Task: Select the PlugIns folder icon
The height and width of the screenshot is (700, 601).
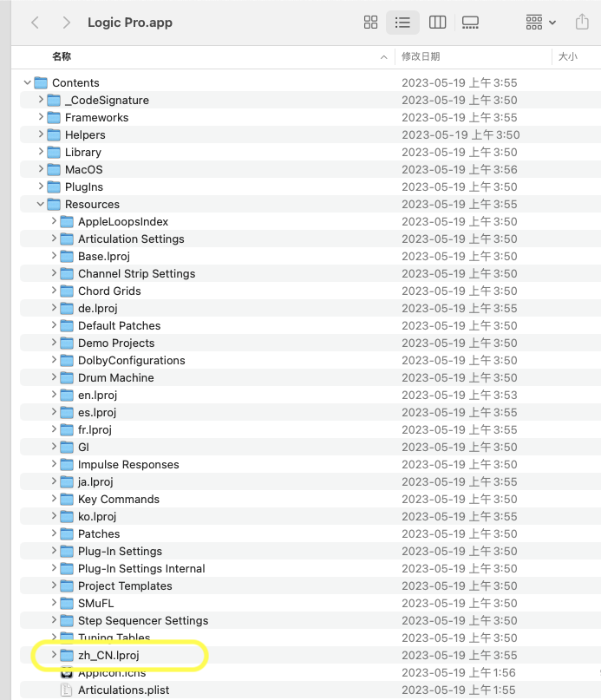Action: [54, 187]
